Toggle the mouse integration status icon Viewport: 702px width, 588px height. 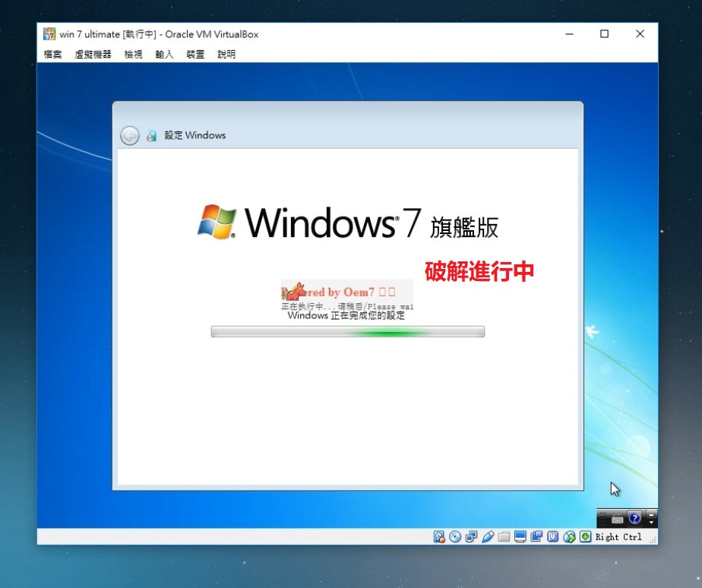coord(569,536)
